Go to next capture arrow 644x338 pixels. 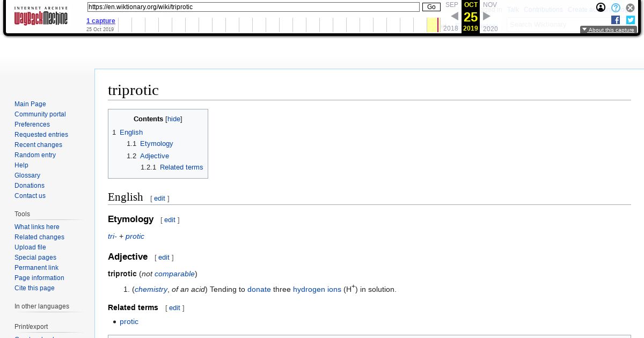pos(487,16)
